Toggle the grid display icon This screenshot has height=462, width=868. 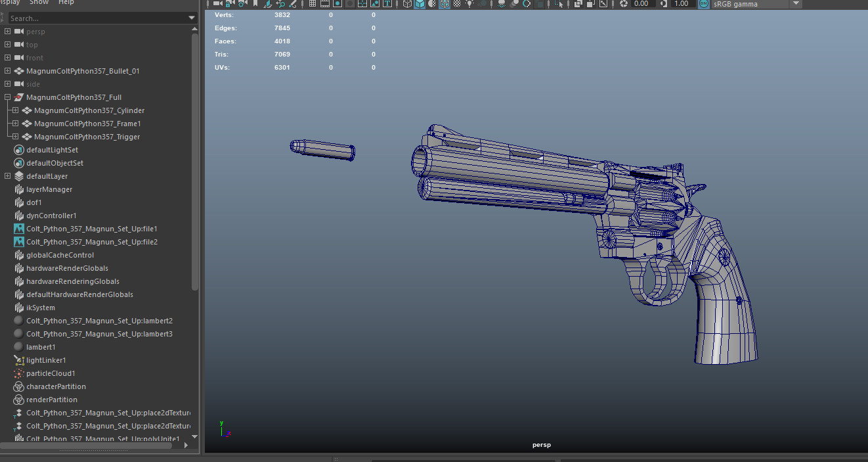coord(311,4)
